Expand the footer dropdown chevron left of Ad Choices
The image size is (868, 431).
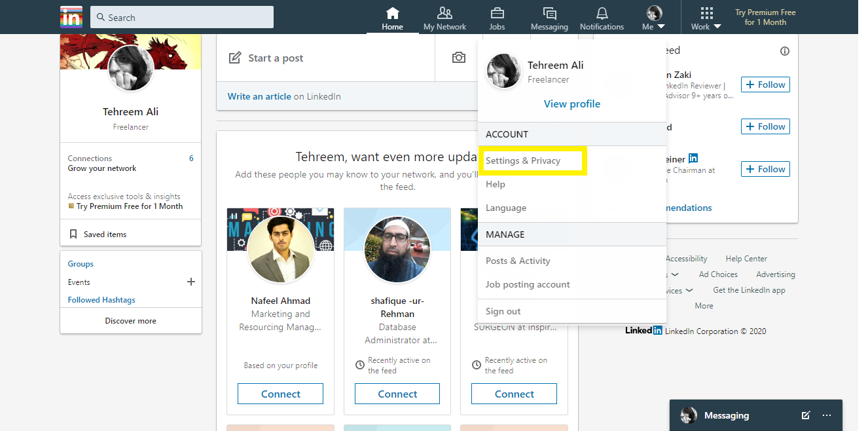(x=675, y=274)
